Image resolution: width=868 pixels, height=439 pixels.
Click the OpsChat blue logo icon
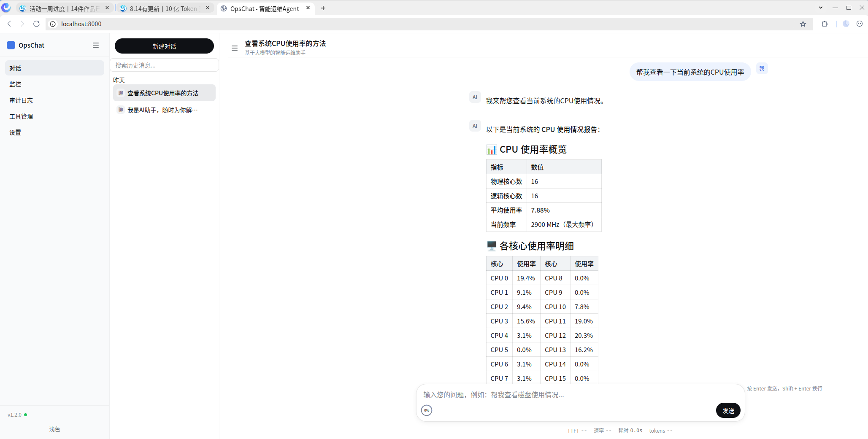[11, 45]
